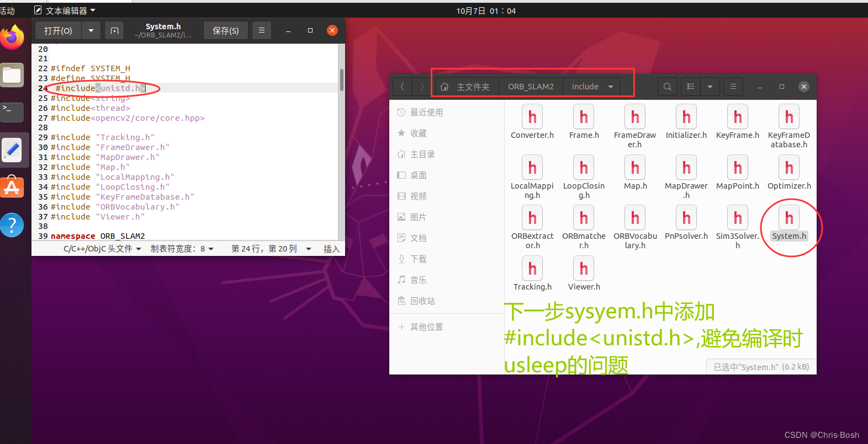The height and width of the screenshot is (444, 868).
Task: Select the LocalMapping.h file
Action: (x=532, y=177)
